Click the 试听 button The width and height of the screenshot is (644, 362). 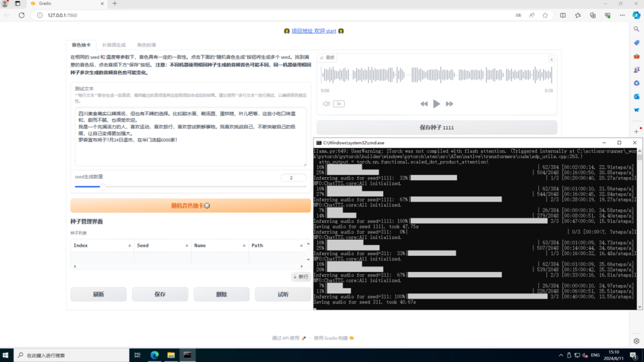click(283, 294)
